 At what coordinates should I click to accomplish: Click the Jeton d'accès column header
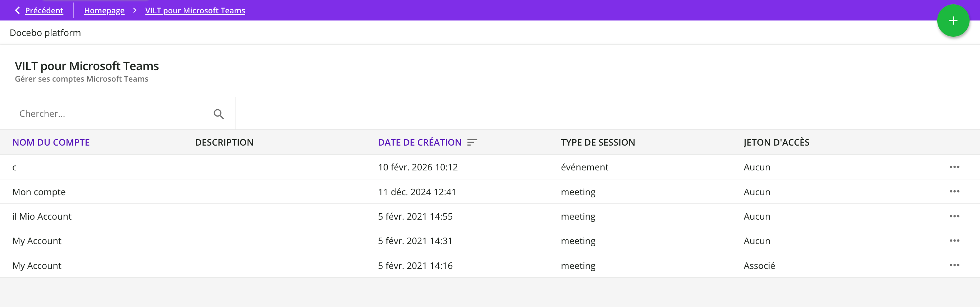(x=776, y=142)
